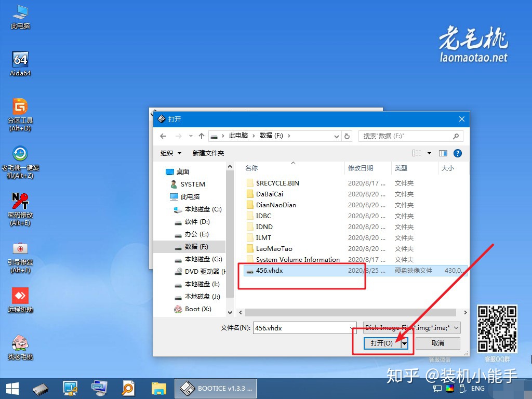Image resolution: width=532 pixels, height=399 pixels.
Task: Toggle the preview pane icon
Action: point(443,153)
